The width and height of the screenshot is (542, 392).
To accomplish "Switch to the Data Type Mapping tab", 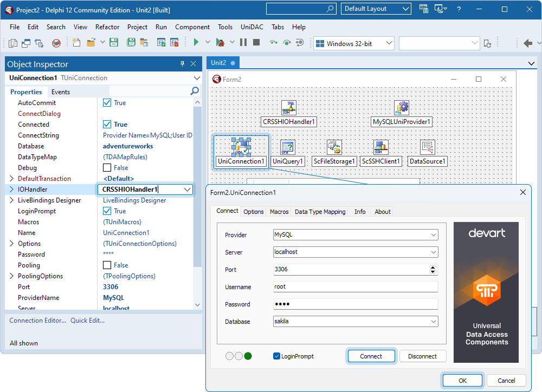I will click(x=320, y=212).
